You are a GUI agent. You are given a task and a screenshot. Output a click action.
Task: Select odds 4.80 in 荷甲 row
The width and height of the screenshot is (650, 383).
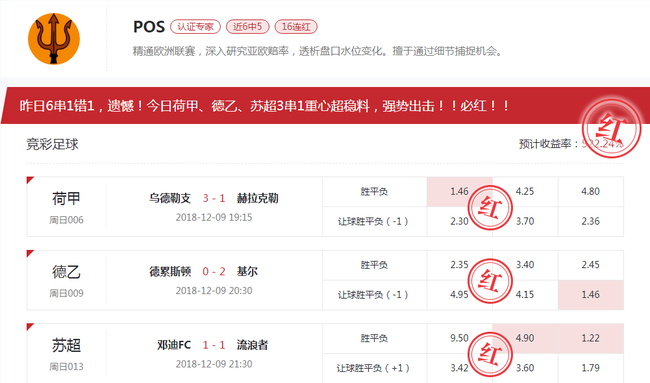tap(591, 192)
